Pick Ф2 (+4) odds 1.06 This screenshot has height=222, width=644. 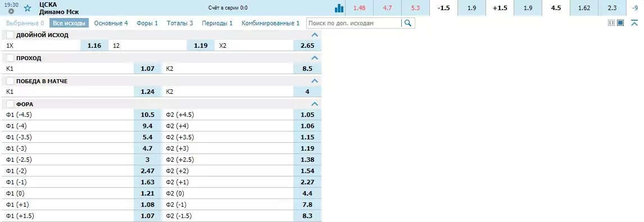click(307, 126)
